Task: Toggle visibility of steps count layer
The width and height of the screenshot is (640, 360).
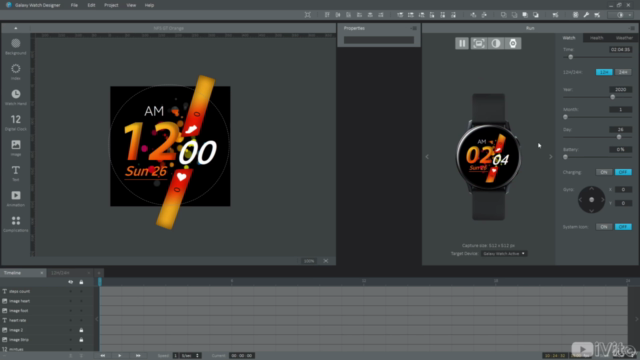Action: [x=71, y=291]
